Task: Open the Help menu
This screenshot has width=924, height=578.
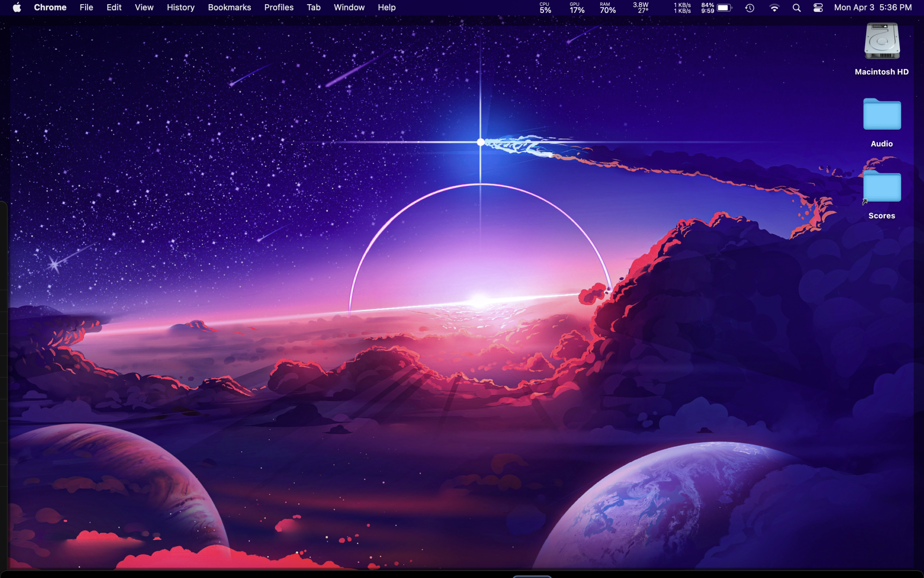Action: pyautogui.click(x=386, y=7)
